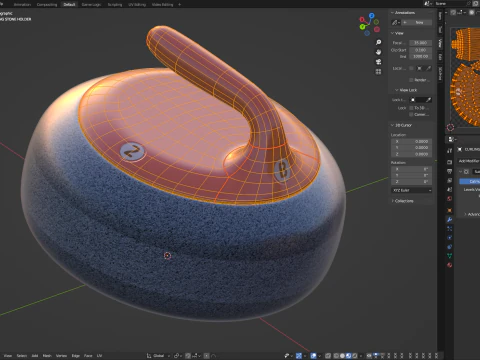
Task: Open the World properties tab icon
Action: coord(449,199)
